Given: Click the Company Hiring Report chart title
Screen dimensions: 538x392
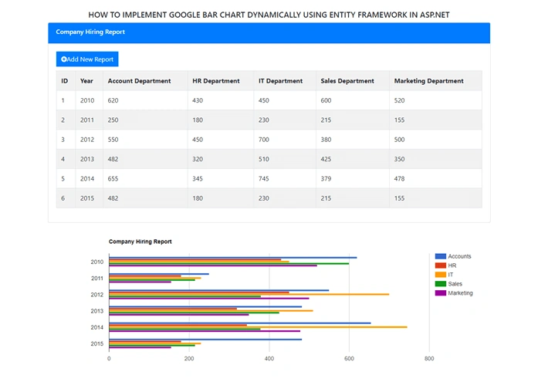Looking at the screenshot, I should [140, 242].
